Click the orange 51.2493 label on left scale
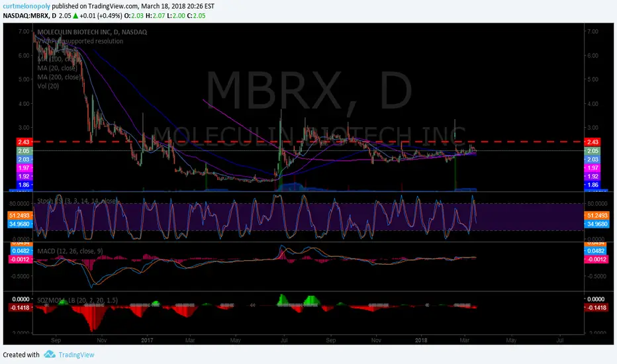The width and height of the screenshot is (617, 364). [20, 216]
